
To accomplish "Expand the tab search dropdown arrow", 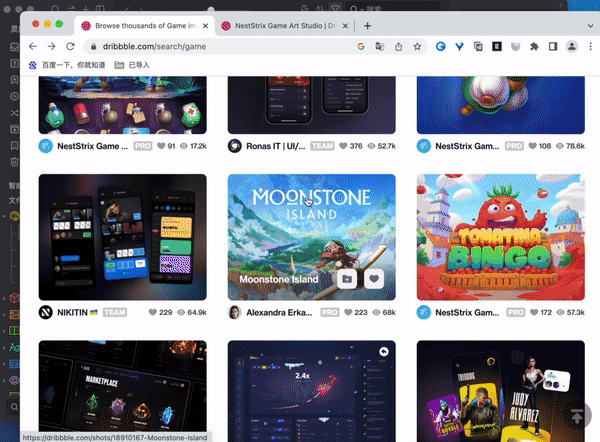I will [590, 26].
